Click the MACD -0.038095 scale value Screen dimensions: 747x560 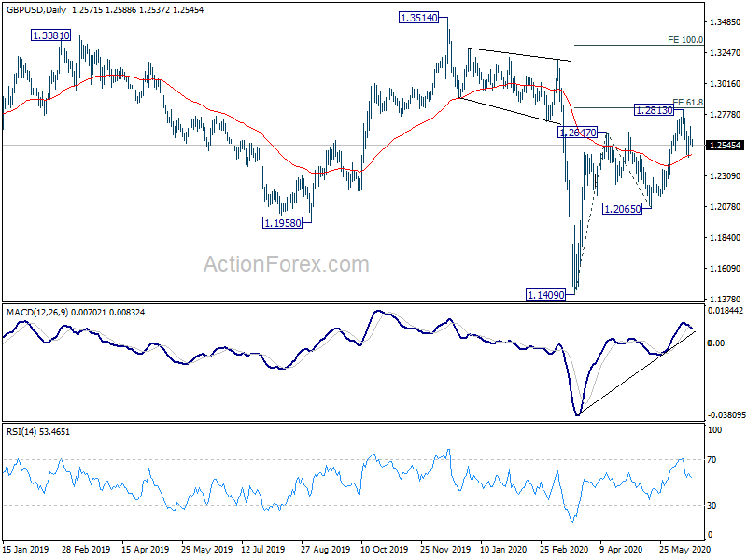726,415
